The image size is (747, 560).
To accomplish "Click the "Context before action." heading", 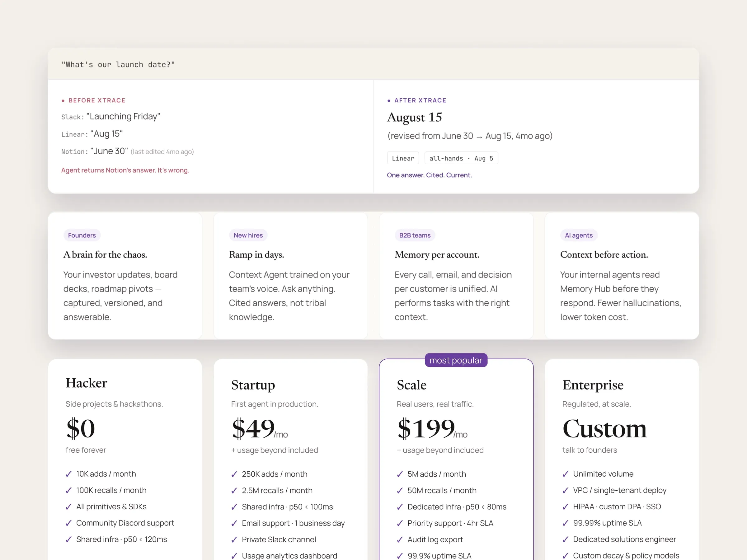I will click(x=604, y=254).
